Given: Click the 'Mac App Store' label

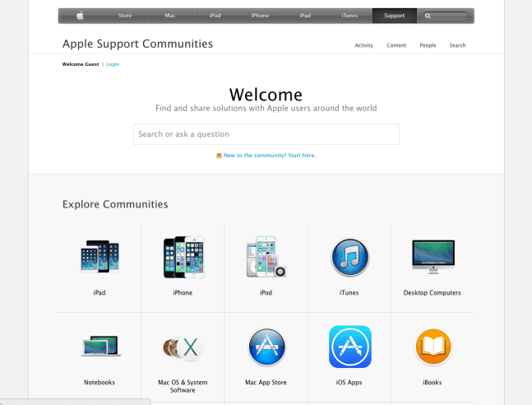Looking at the screenshot, I should [266, 382].
